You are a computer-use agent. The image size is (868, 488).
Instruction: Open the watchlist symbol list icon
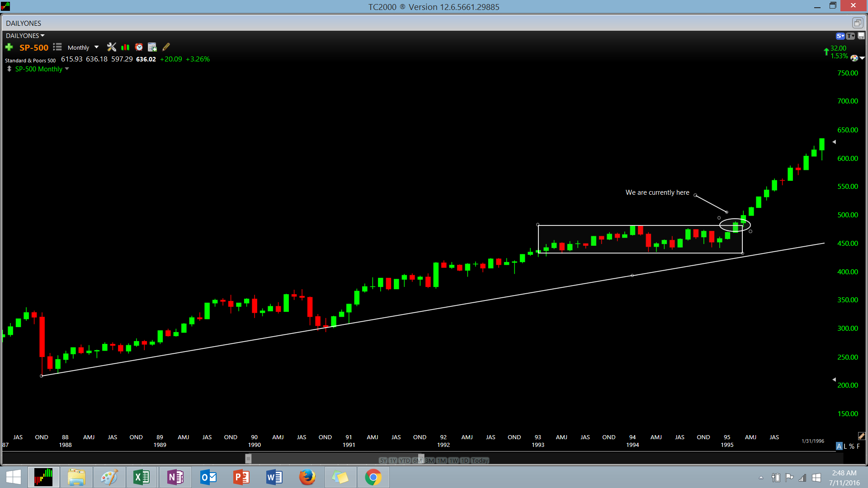coord(57,47)
